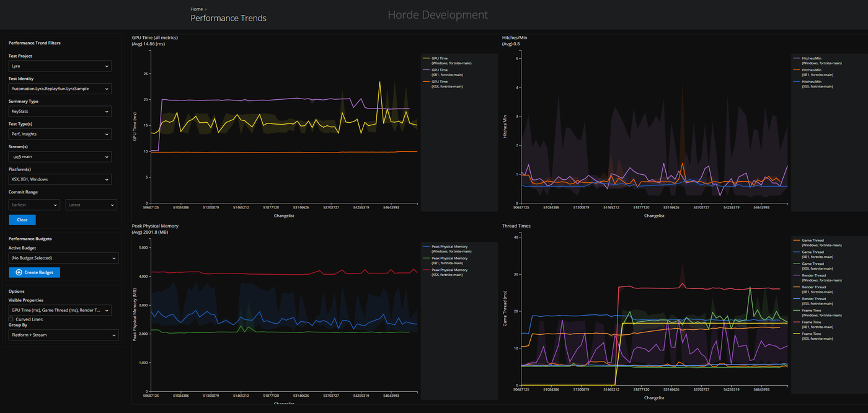Click changelist 54643993 on Thread Times chart axis

(760, 390)
